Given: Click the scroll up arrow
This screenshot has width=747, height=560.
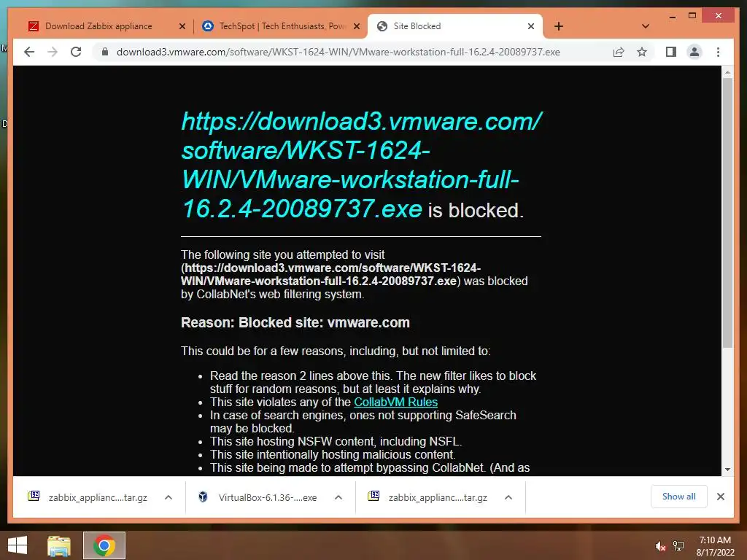Looking at the screenshot, I should pyautogui.click(x=727, y=72).
